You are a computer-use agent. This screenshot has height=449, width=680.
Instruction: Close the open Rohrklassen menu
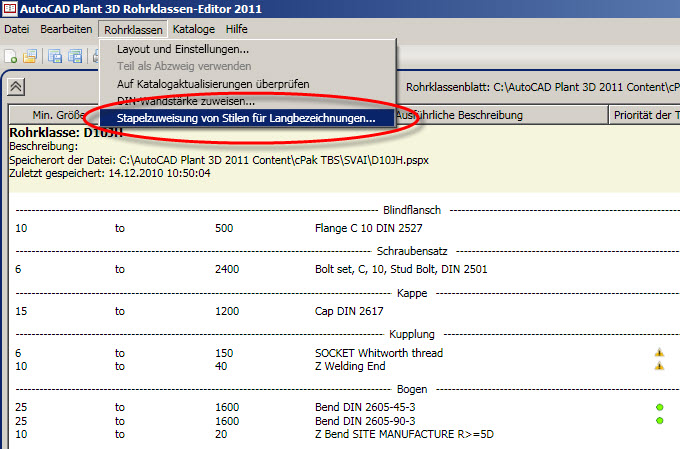[133, 29]
